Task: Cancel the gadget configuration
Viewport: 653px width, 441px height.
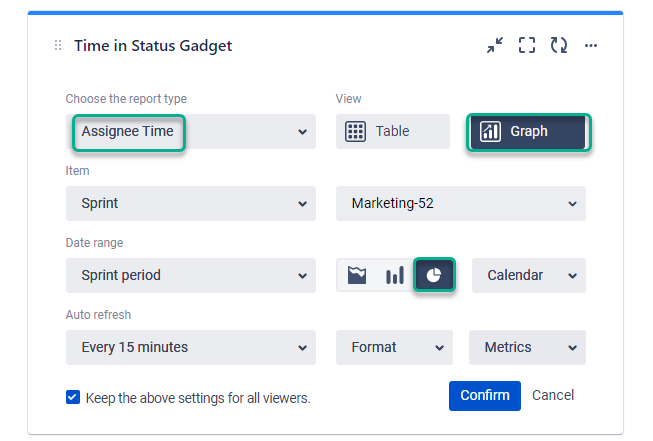Action: click(553, 395)
